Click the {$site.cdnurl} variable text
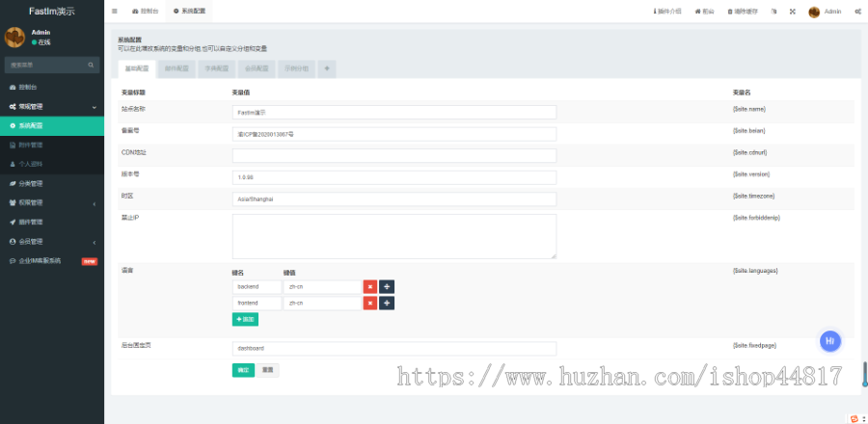The image size is (868, 424). click(x=749, y=152)
